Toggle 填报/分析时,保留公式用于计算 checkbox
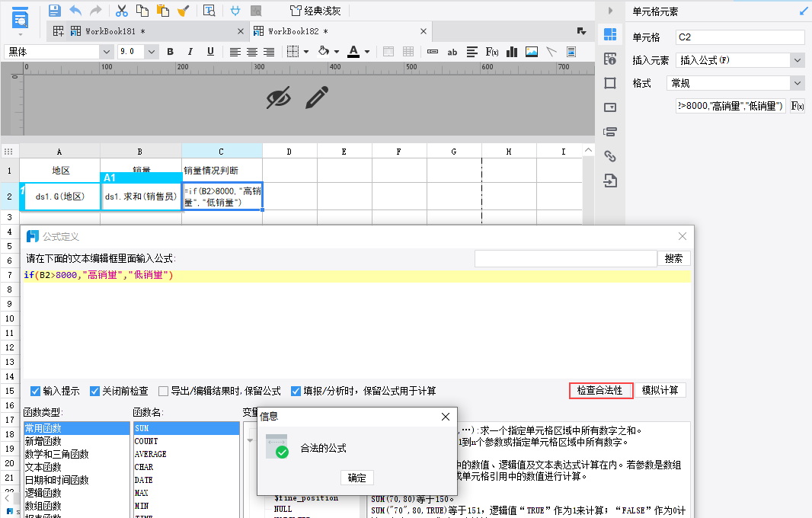 (x=296, y=391)
